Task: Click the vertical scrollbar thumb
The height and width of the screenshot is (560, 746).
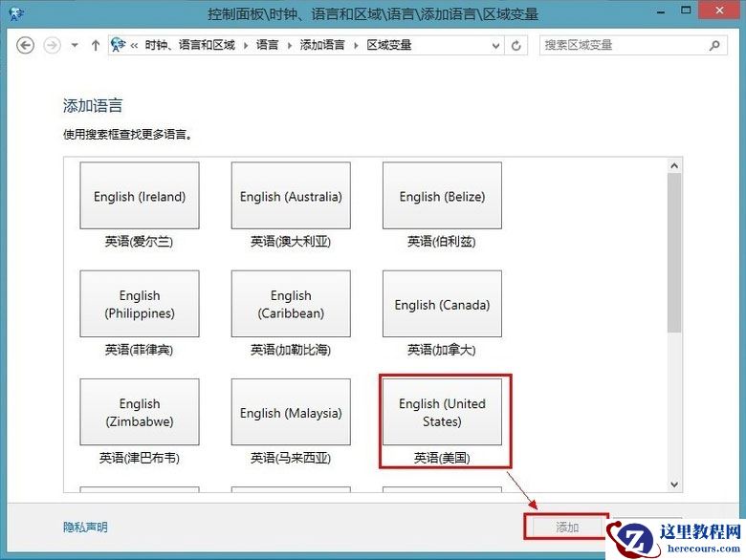Action: pos(674,253)
